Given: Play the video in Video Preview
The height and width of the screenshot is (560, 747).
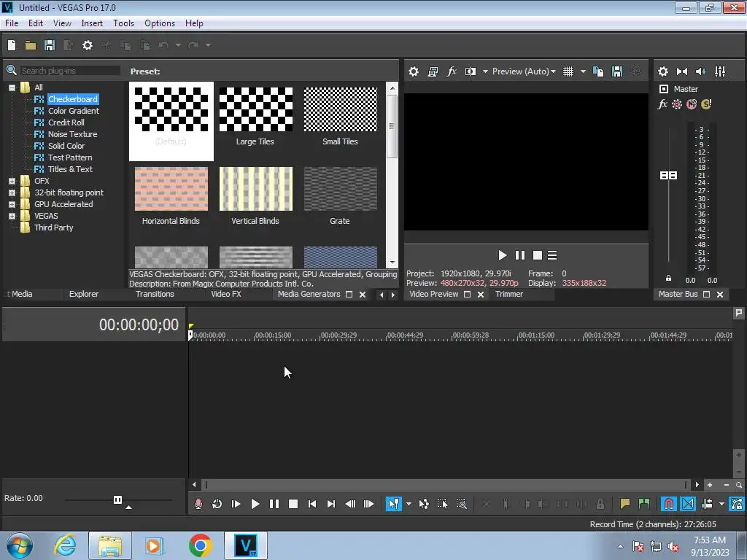Looking at the screenshot, I should pos(502,256).
